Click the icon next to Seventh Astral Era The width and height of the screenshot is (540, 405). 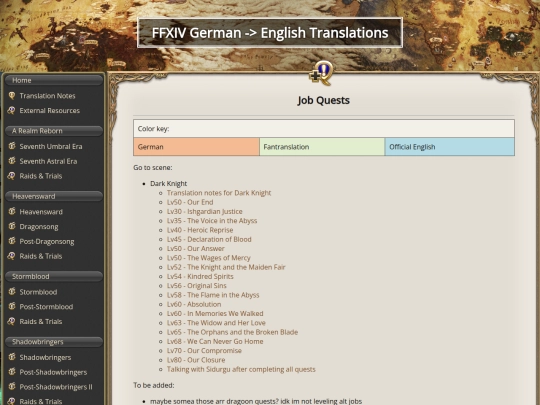[12, 161]
